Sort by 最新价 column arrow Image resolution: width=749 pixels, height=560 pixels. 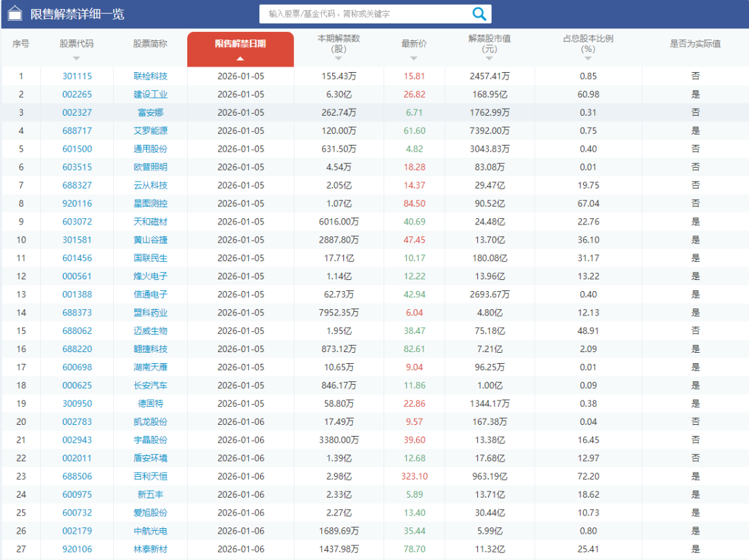pos(413,58)
